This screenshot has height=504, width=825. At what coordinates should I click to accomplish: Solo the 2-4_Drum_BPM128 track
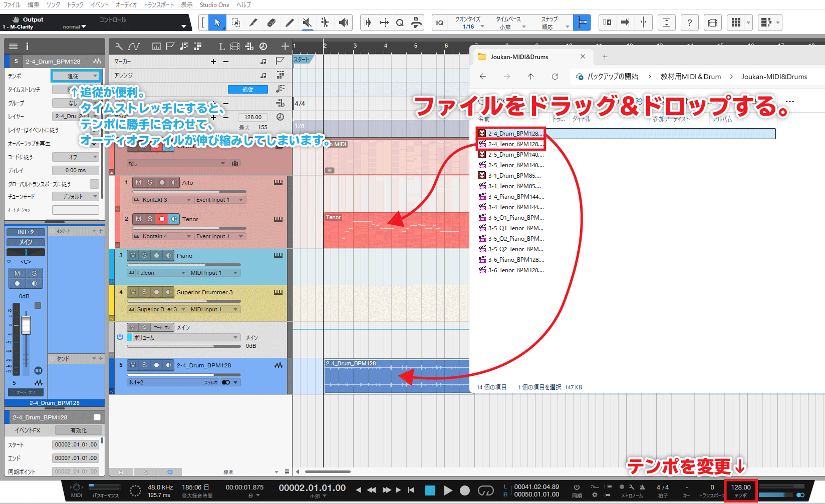[x=144, y=365]
